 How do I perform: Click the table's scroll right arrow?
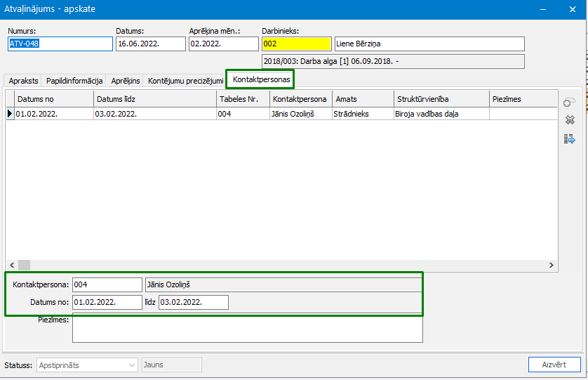(552, 265)
